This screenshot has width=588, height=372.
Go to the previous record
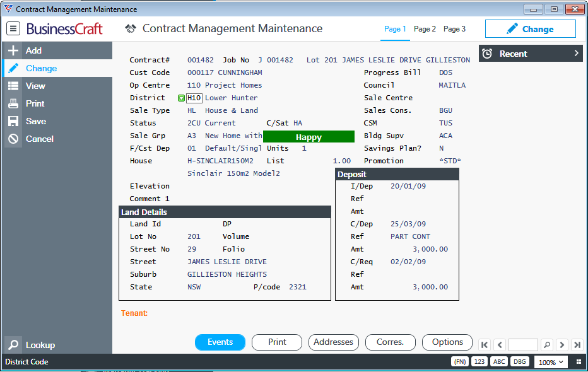[x=500, y=345]
